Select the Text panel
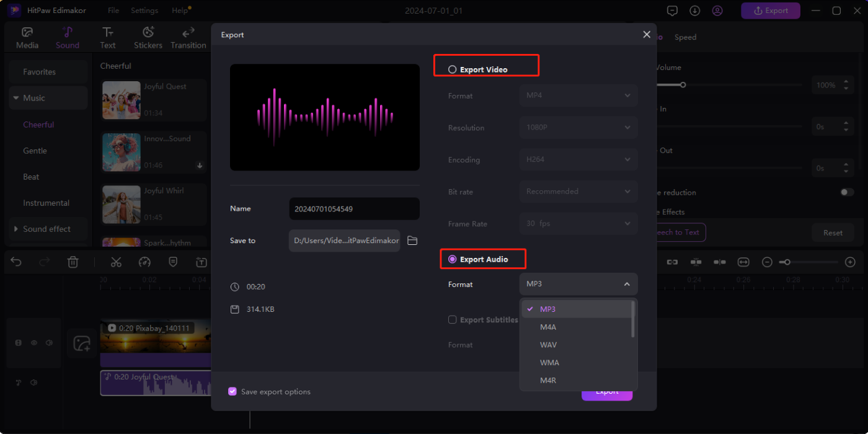The image size is (868, 434). click(107, 36)
